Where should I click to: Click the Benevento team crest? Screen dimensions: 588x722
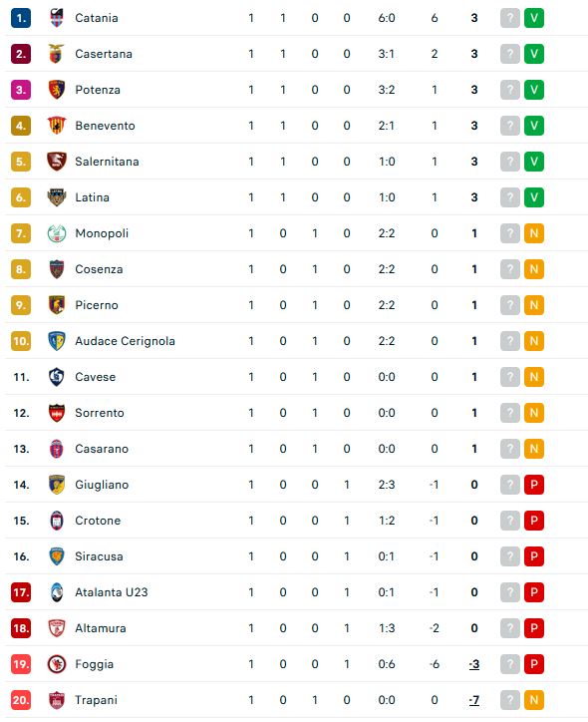[x=57, y=126]
